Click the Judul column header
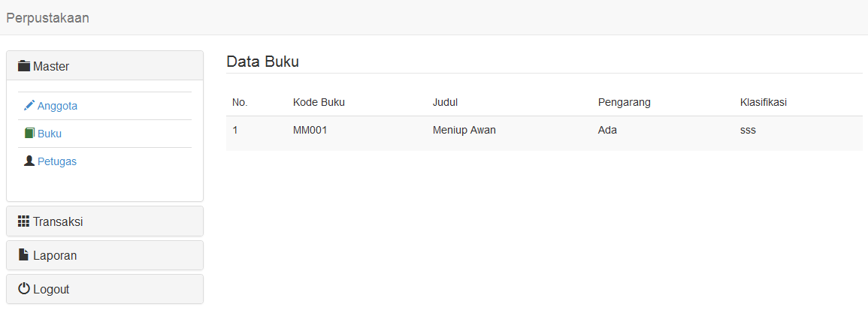Viewport: 868px width, 313px height. point(446,102)
